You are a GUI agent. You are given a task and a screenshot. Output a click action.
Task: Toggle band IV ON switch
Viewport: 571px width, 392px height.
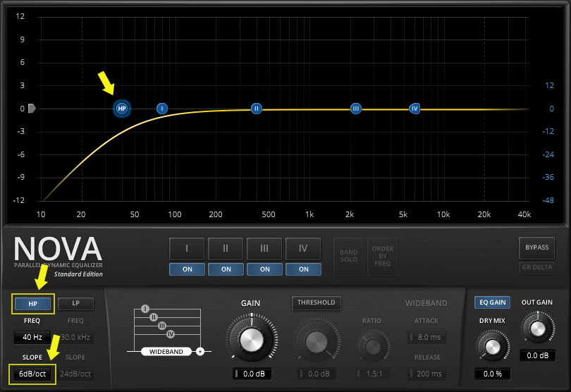(304, 269)
